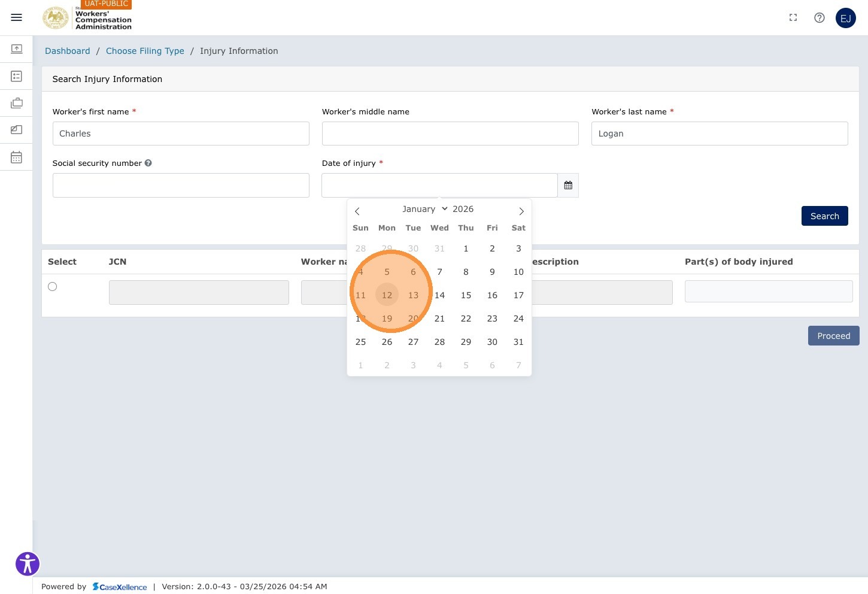This screenshot has width=868, height=594.
Task: Click the Worker's middle name field
Action: (x=450, y=134)
